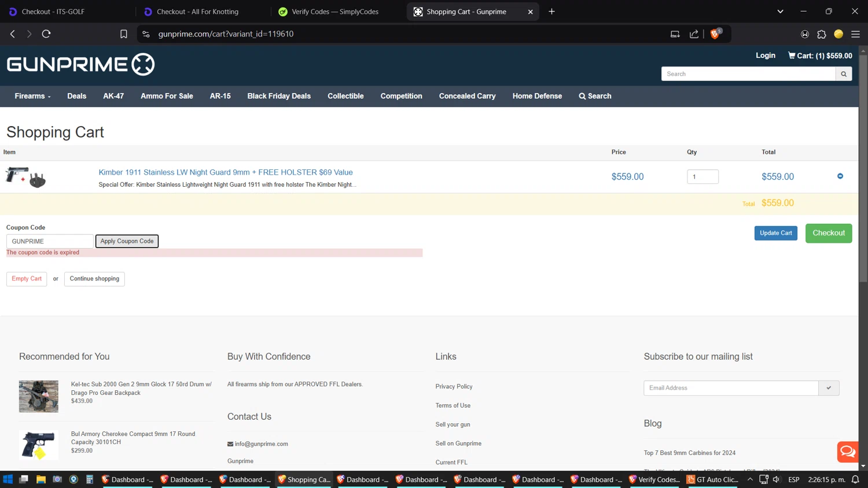The image size is (868, 488).
Task: Click the Gunprime logo
Action: click(x=80, y=64)
